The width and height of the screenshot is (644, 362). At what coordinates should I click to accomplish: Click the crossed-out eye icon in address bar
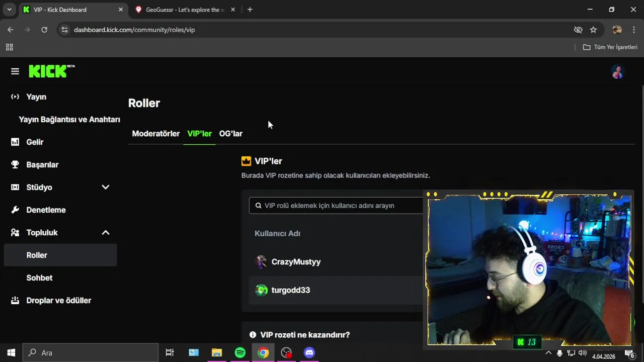[578, 30]
